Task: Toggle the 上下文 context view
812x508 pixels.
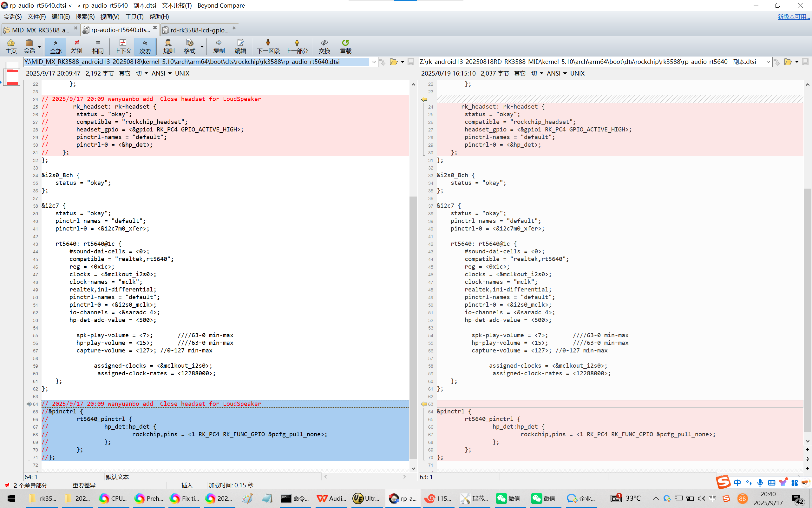Action: click(x=123, y=46)
